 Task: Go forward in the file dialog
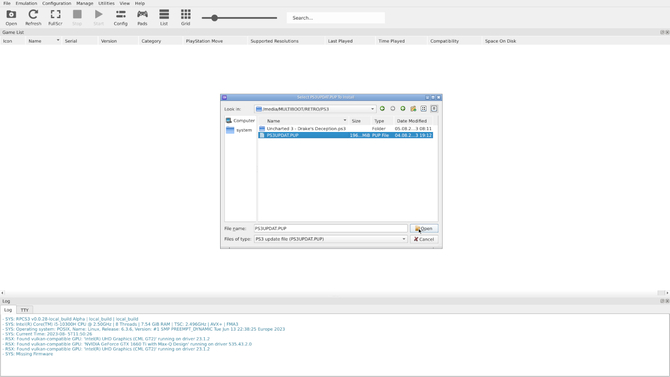[x=393, y=109]
